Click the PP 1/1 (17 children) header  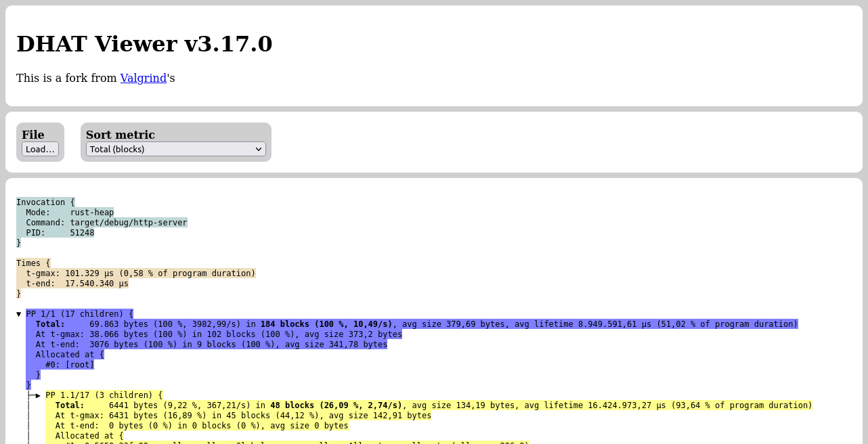[x=79, y=314]
